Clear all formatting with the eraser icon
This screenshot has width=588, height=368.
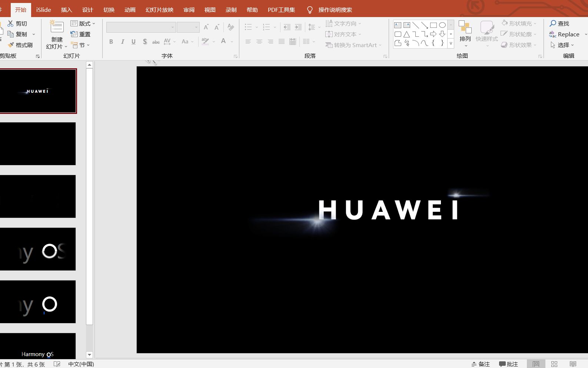pyautogui.click(x=231, y=27)
